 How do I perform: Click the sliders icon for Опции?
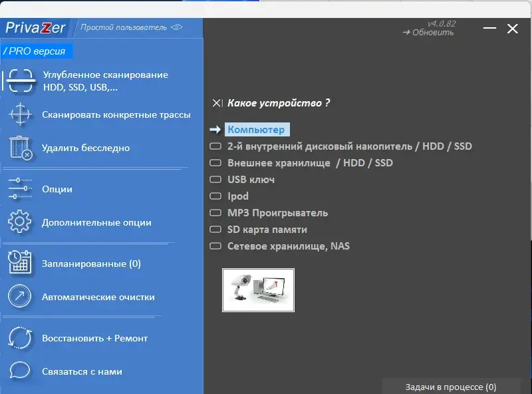[x=20, y=188]
